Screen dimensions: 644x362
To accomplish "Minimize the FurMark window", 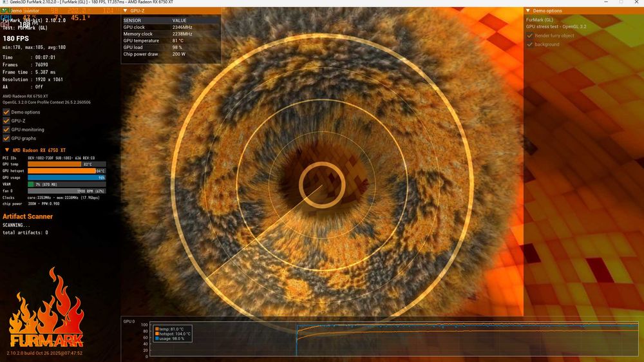I will point(606,2).
